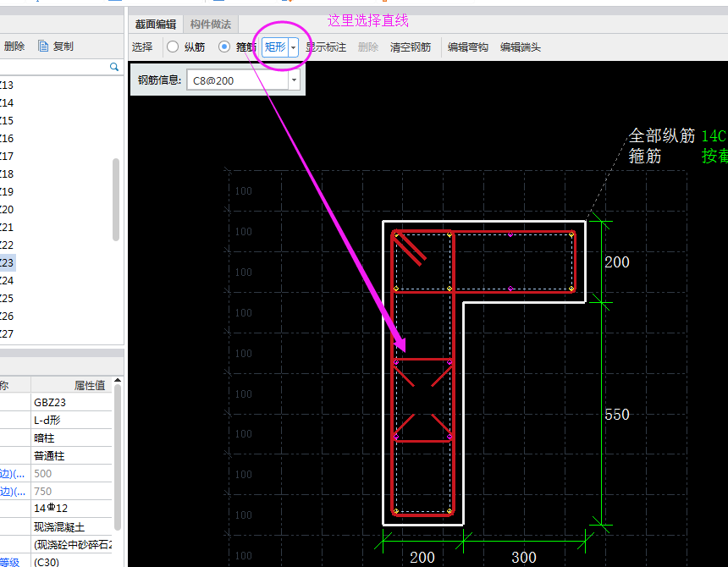Click the property table scroll-up arrow
This screenshot has height=567, width=728.
[118, 381]
